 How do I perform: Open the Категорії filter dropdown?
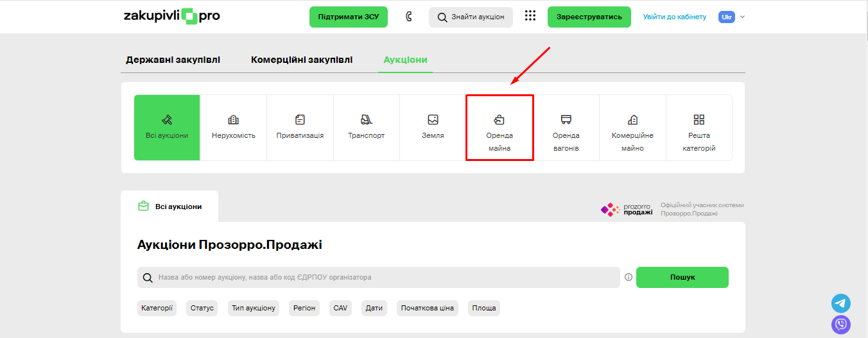(157, 308)
